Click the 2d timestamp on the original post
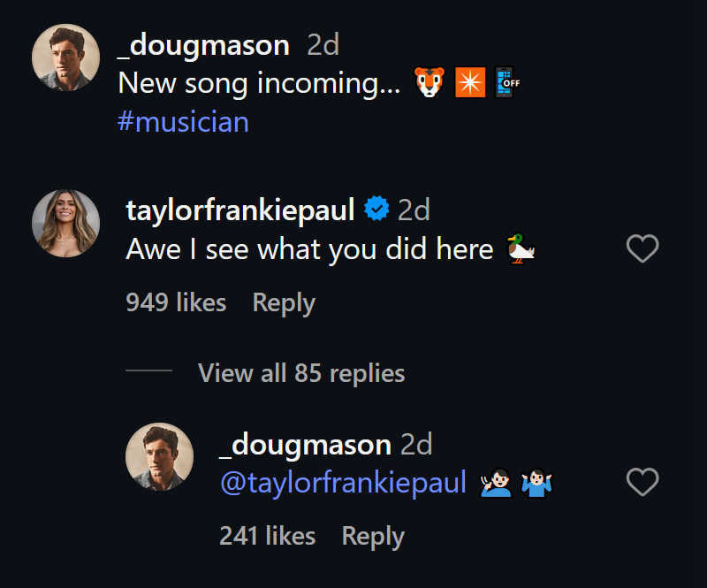Image resolution: width=707 pixels, height=588 pixels. pyautogui.click(x=320, y=44)
